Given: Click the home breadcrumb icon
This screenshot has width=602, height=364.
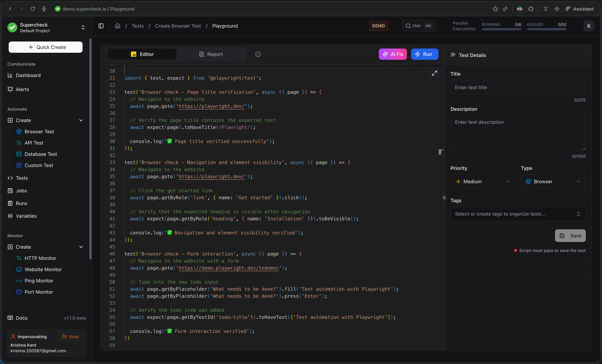Looking at the screenshot, I should [118, 26].
